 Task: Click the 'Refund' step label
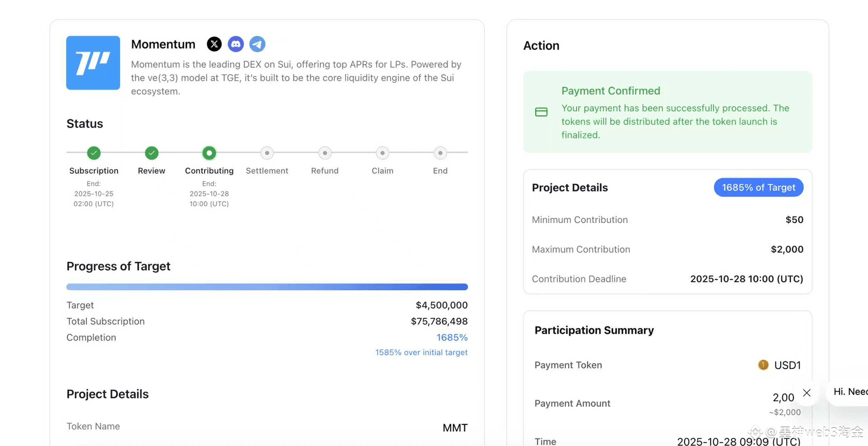coord(325,171)
